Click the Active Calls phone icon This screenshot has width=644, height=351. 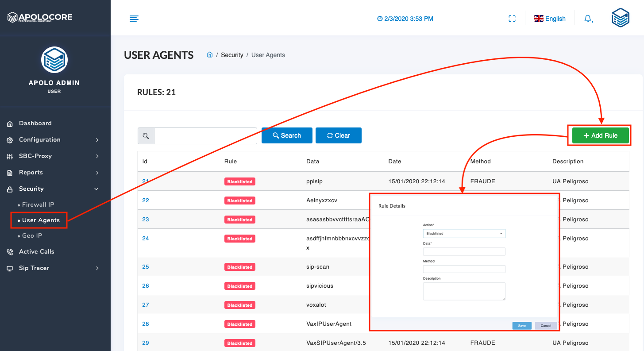coord(10,252)
